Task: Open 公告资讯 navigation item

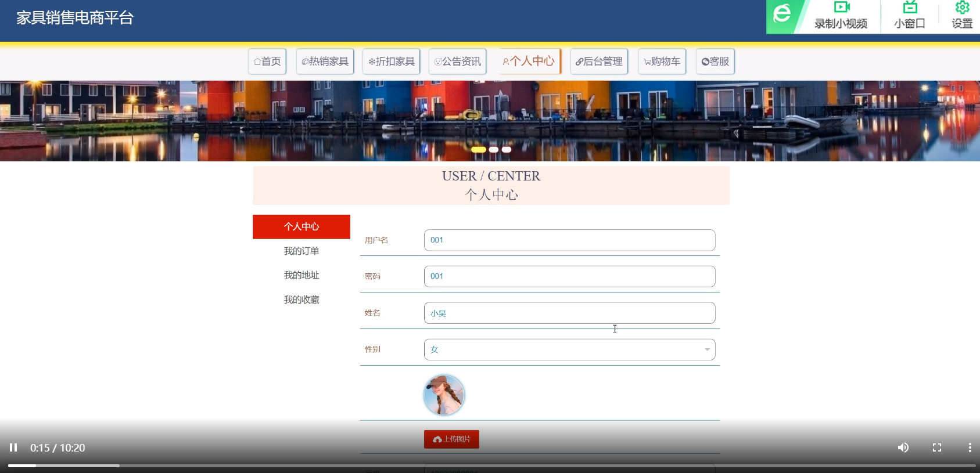Action: [x=458, y=62]
